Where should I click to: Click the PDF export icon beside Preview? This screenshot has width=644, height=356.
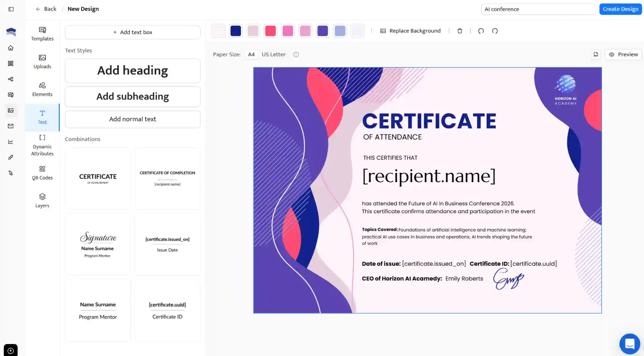click(x=596, y=54)
